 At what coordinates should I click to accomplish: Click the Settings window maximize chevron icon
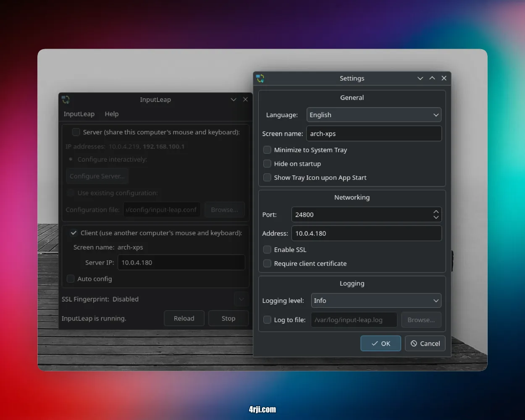tap(432, 79)
